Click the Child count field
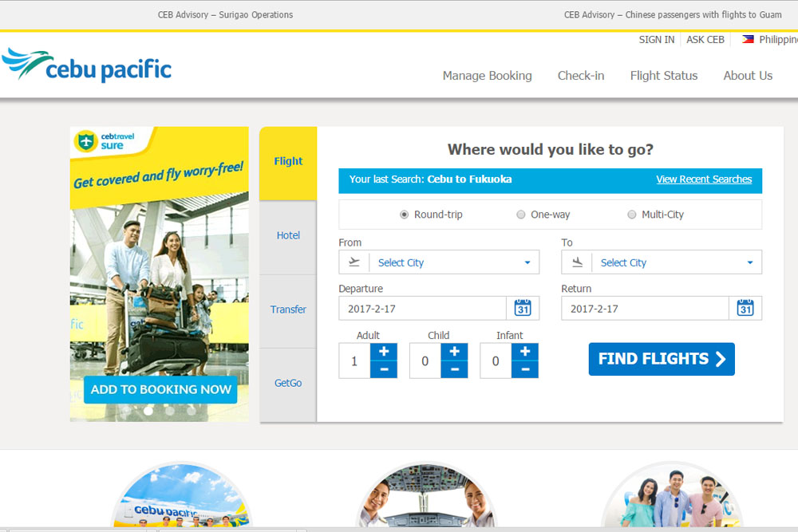 click(x=425, y=361)
